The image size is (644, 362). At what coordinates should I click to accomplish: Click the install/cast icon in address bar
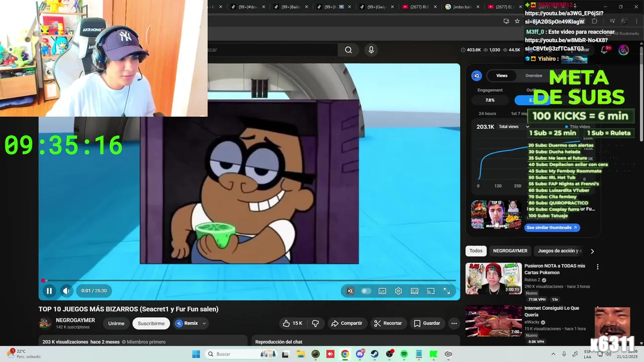(506, 21)
